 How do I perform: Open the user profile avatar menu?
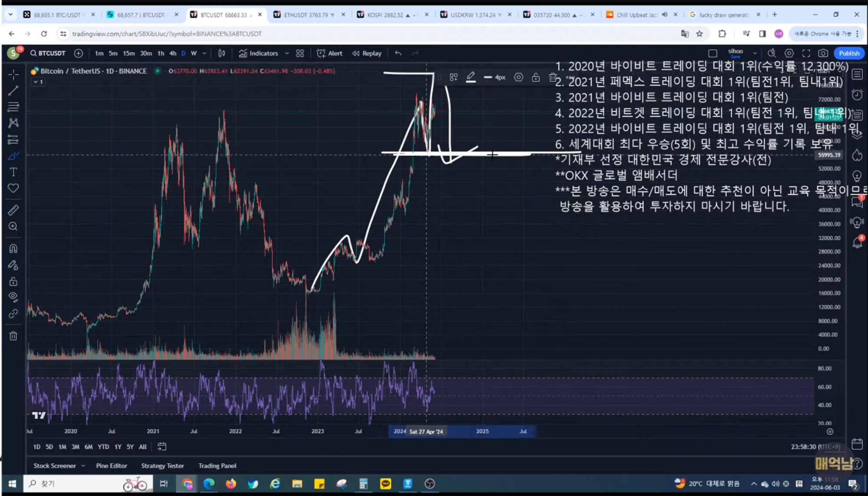pyautogui.click(x=14, y=53)
